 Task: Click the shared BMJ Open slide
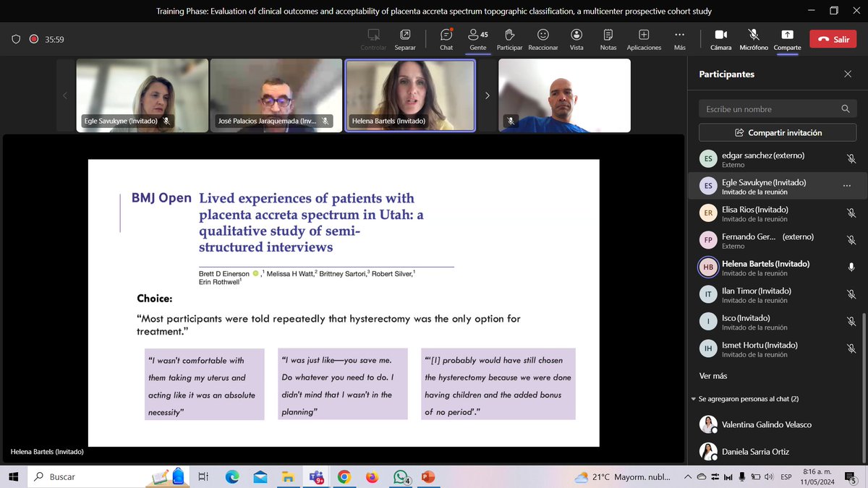point(344,303)
